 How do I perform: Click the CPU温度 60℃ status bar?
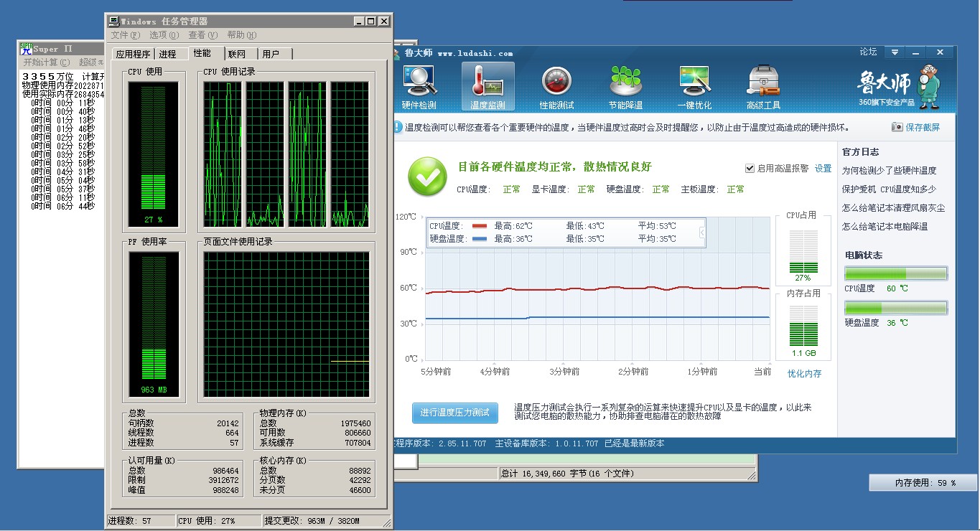coord(896,273)
